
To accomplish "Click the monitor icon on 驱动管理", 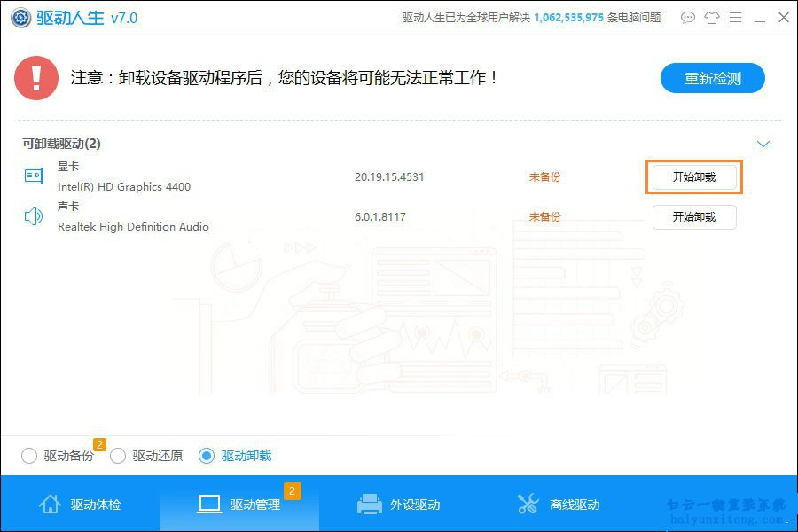I will point(209,504).
